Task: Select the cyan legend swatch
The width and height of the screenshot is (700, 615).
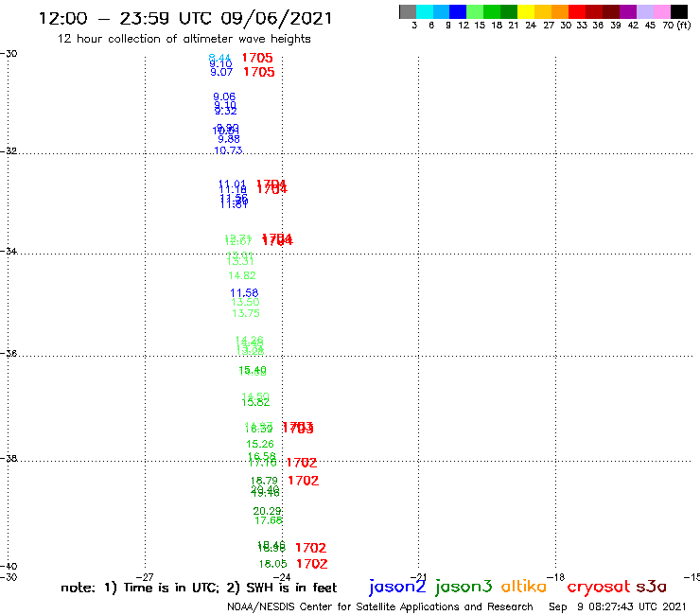Action: click(x=425, y=11)
